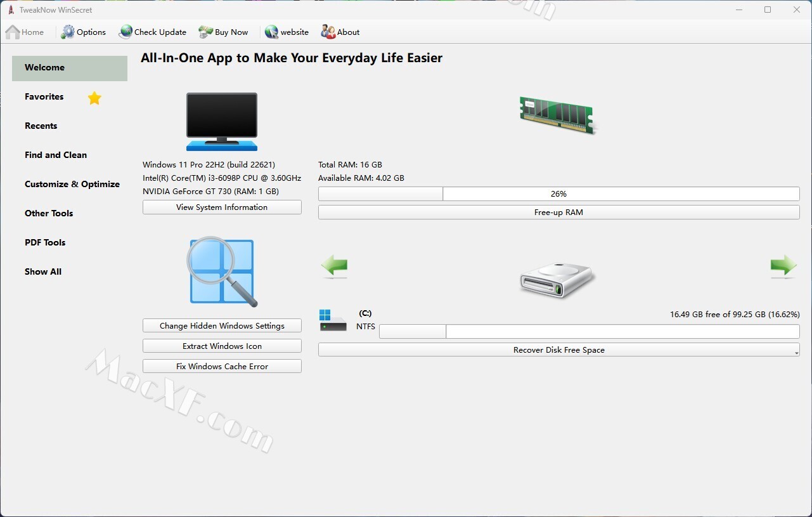Click the large hard disk drive icon
The width and height of the screenshot is (812, 517).
click(558, 280)
